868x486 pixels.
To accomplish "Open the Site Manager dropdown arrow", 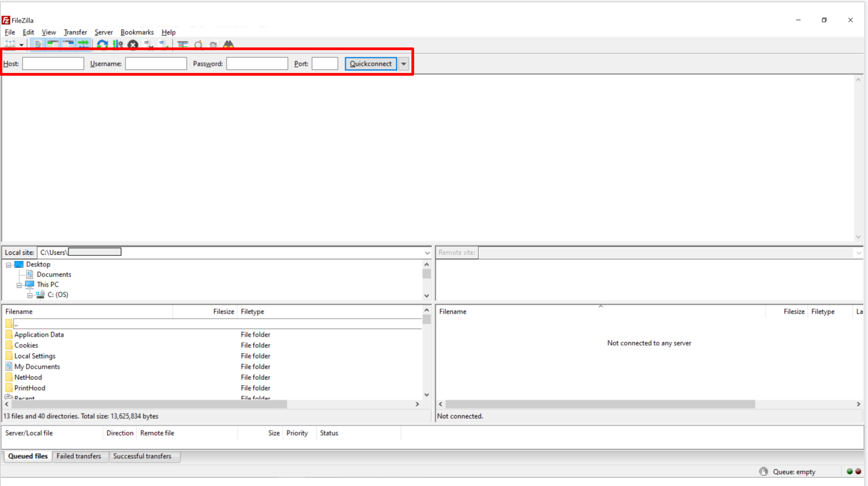I will 22,45.
